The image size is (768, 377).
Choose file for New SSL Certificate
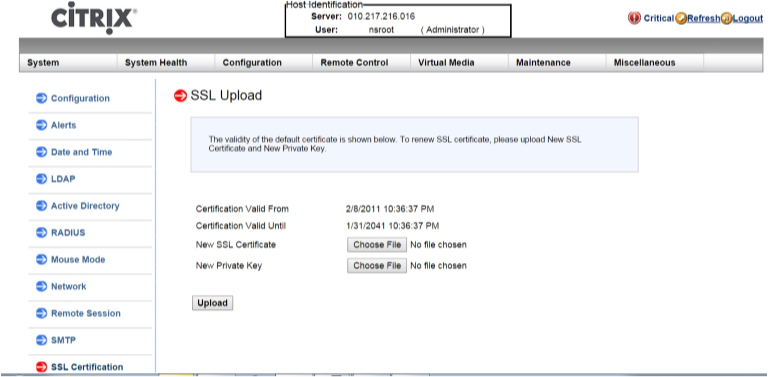(x=377, y=244)
